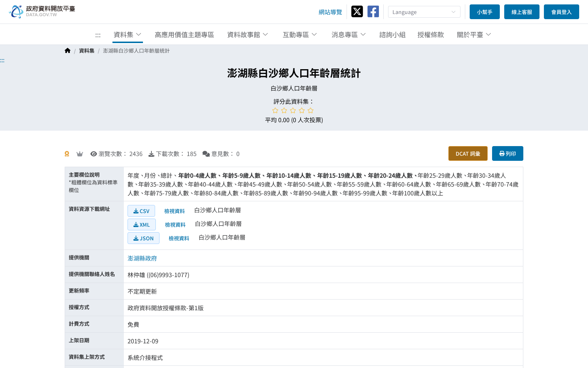Viewport: 588px width, 368px height.
Task: Click the page title 澎湖縣白沙鄉人口年齡層統計
Action: [x=294, y=73]
